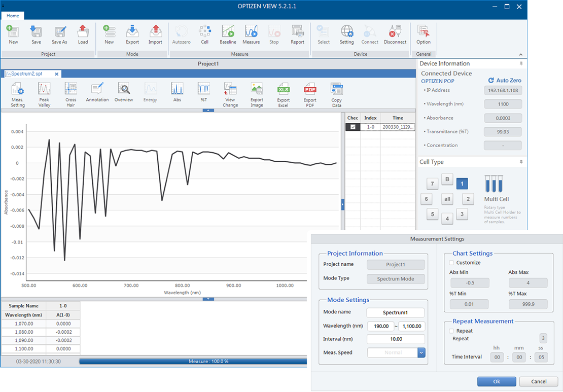Open the chart Overview

[124, 93]
